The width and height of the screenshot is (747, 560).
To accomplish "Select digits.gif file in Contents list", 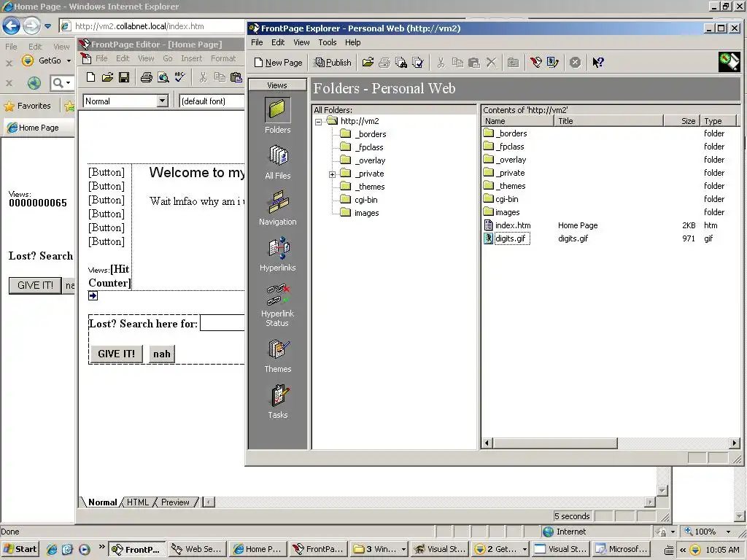I will pyautogui.click(x=511, y=238).
